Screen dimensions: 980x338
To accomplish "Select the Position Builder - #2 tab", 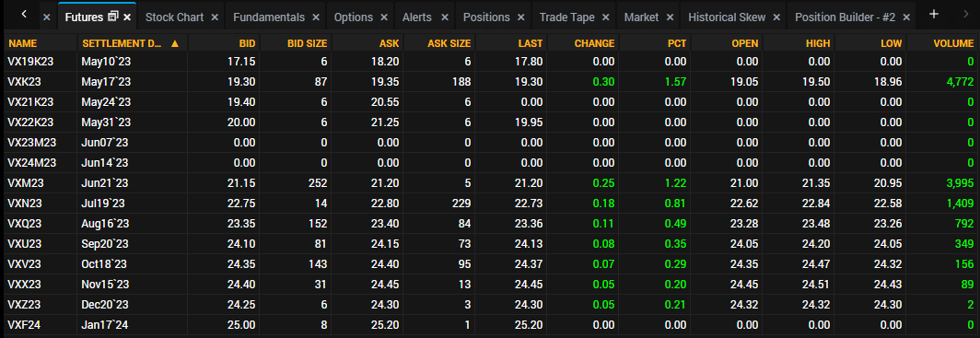I will pyautogui.click(x=845, y=17).
